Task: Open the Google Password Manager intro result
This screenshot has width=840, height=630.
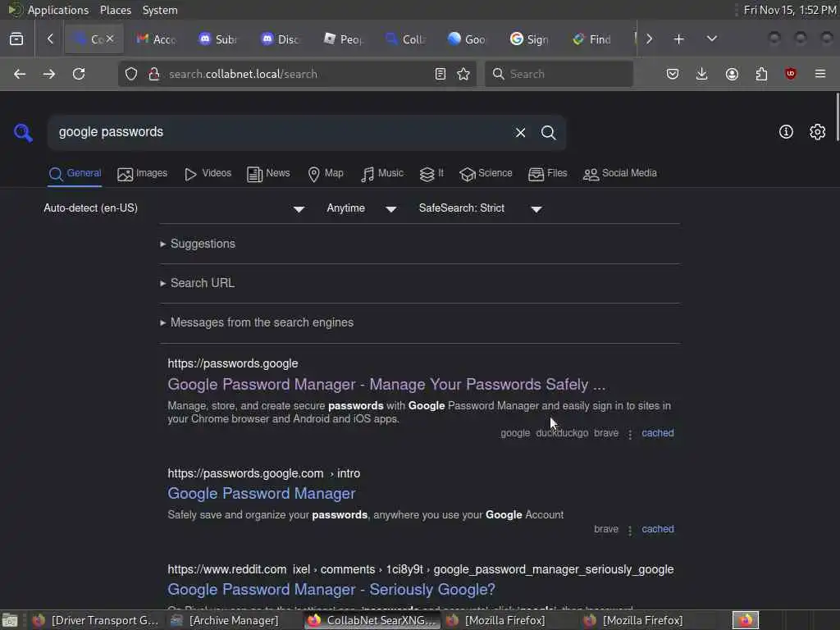Action: tap(262, 493)
